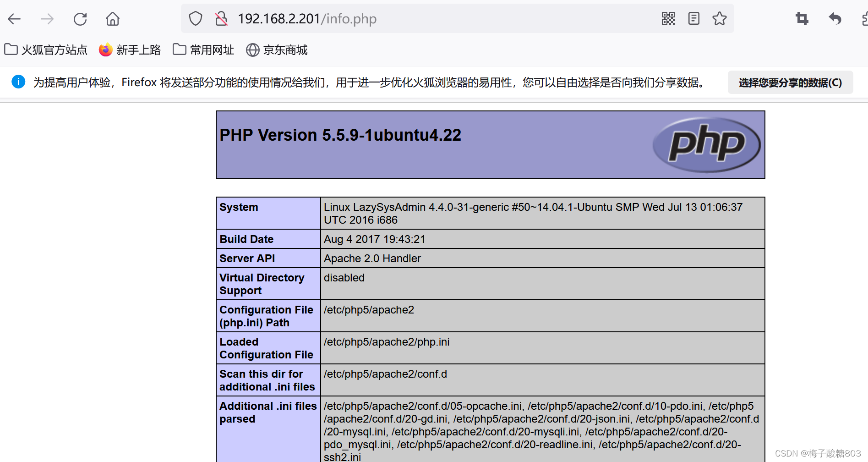Viewport: 868px width, 462px height.
Task: Open the 新手上路 bookmark
Action: tap(130, 50)
